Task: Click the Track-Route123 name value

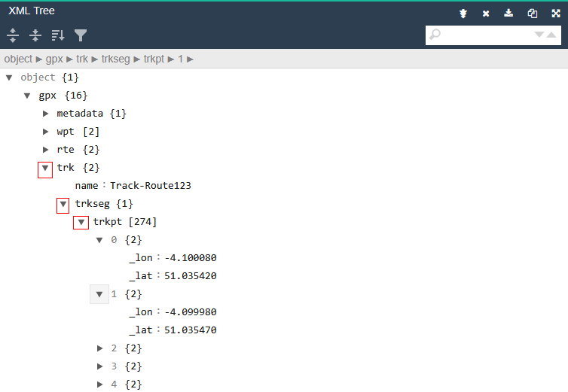Action: [150, 186]
